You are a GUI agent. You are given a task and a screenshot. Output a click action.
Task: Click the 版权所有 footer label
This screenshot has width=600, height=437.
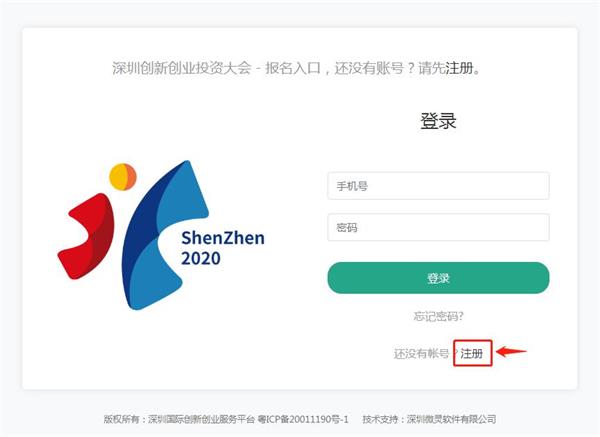(121, 419)
